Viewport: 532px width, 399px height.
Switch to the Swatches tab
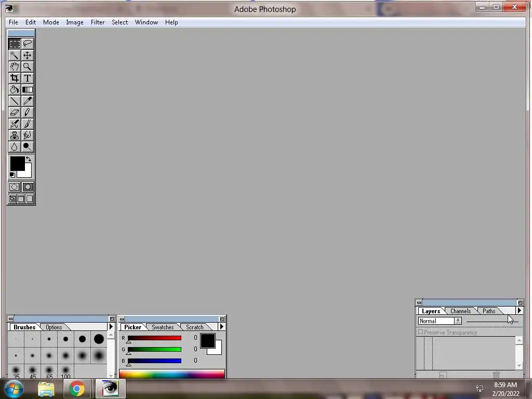click(163, 327)
